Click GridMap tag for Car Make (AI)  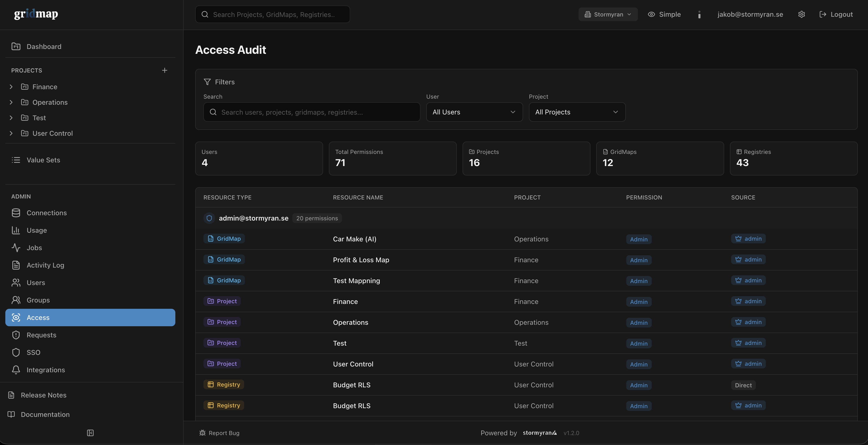tap(224, 238)
